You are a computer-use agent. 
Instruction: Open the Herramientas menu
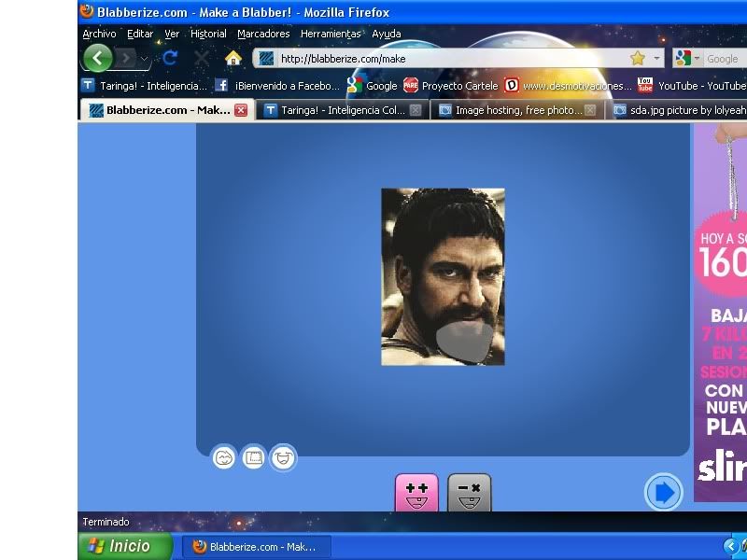coord(331,34)
